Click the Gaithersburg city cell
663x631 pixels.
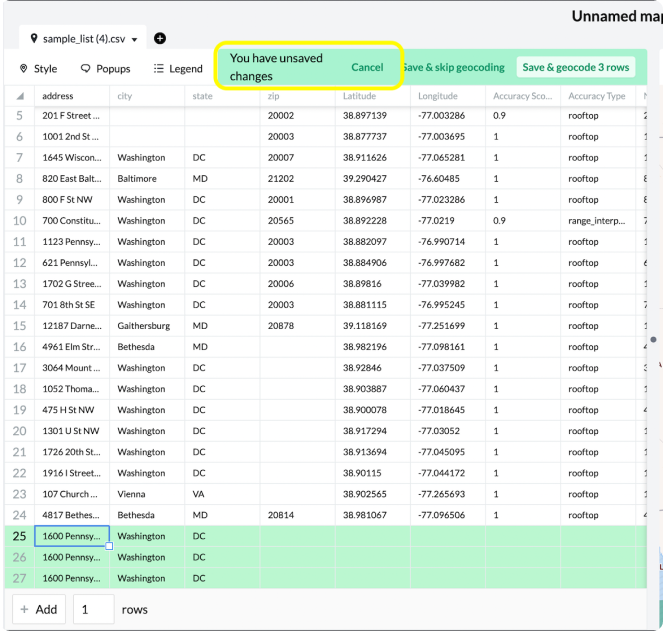coord(147,326)
